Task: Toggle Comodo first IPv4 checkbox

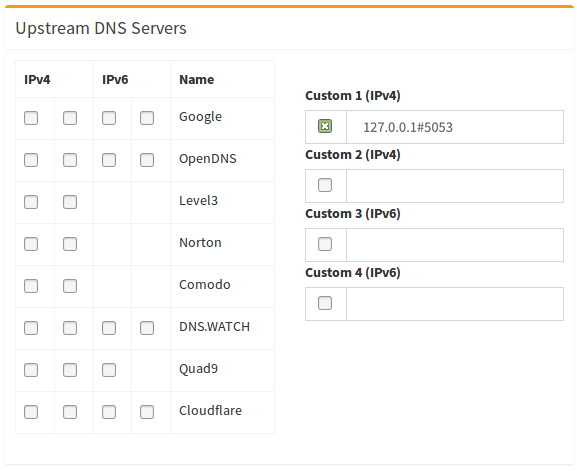Action: pos(31,286)
